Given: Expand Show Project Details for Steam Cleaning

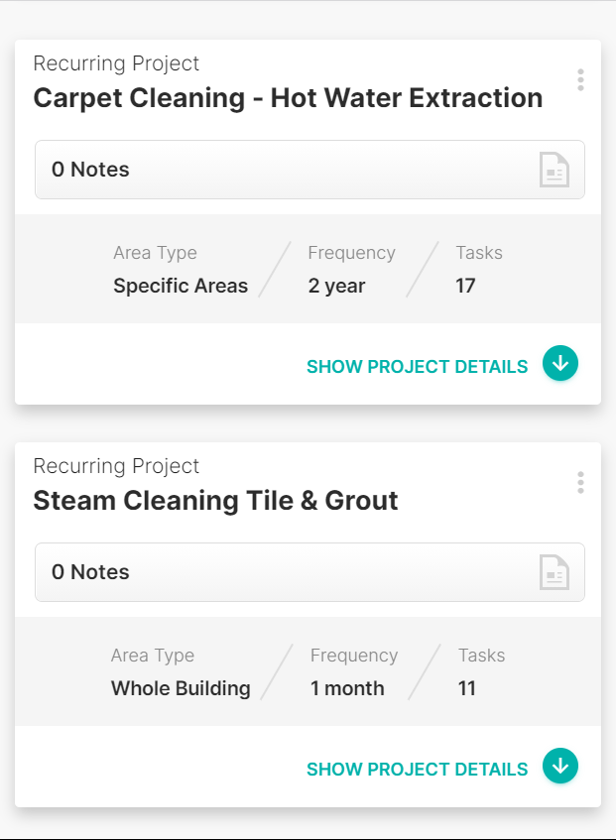Looking at the screenshot, I should (x=417, y=770).
